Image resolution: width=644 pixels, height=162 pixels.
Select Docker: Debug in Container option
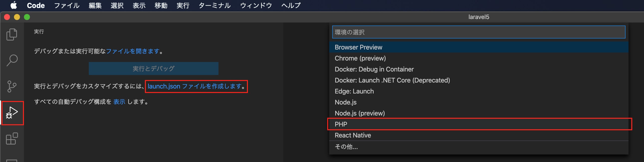[478, 69]
